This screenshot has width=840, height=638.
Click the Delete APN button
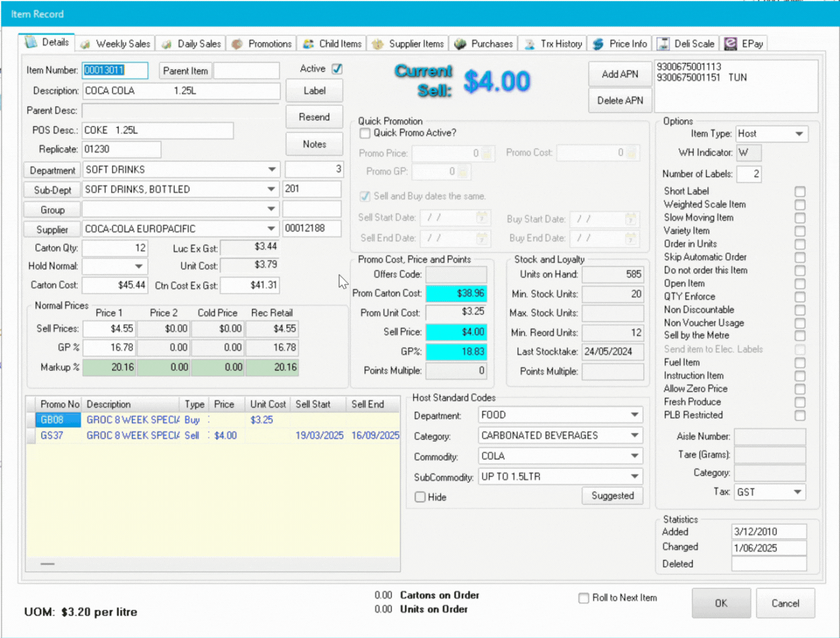[620, 100]
